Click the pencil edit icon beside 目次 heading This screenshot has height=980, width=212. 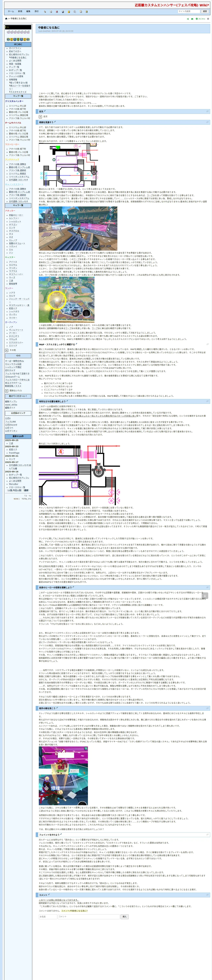click(45, 111)
